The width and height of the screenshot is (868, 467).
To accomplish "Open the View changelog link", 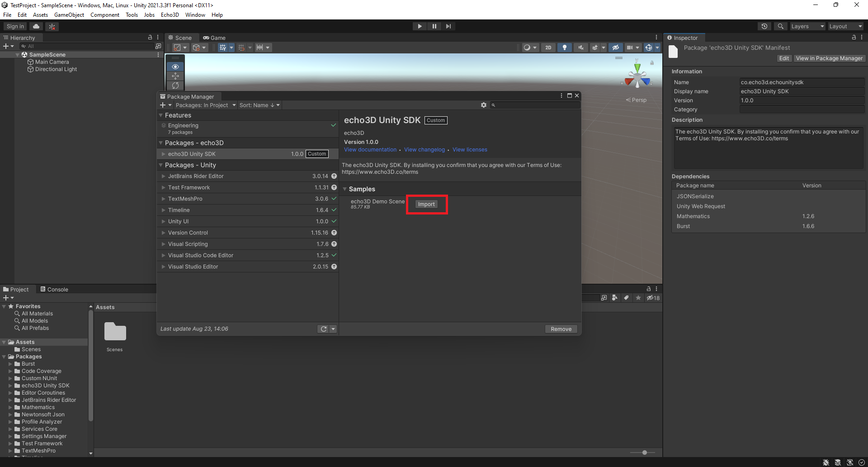I will click(425, 150).
